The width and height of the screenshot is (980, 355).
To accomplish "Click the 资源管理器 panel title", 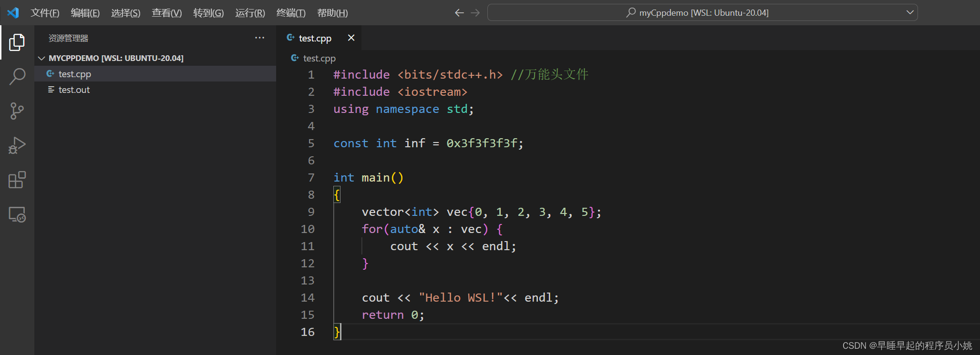I will pyautogui.click(x=68, y=38).
